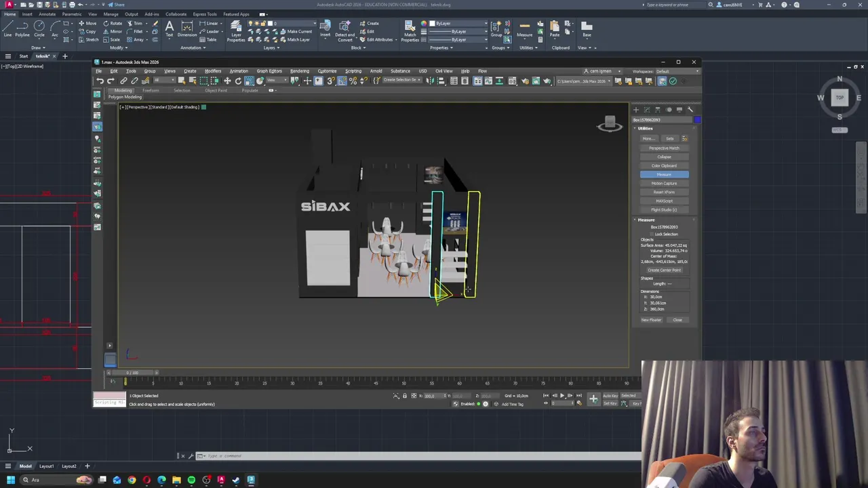Open Google Chrome from the taskbar
The image size is (868, 488).
pos(132,480)
